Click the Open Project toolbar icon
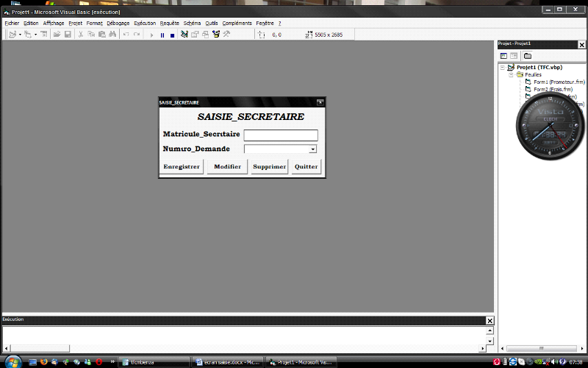Screen dimensions: 588x368 tap(57, 35)
